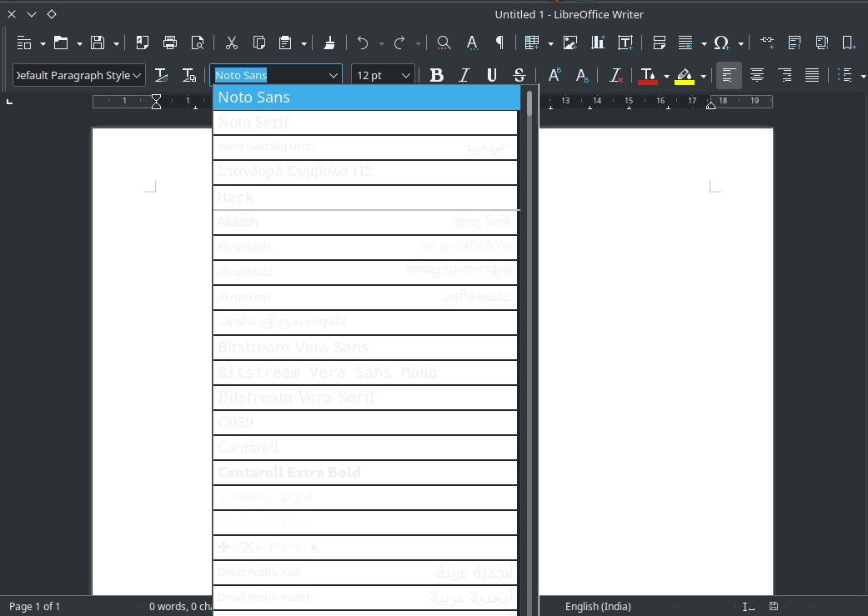The height and width of the screenshot is (616, 868).
Task: Clear direct character formatting
Action: pos(615,76)
